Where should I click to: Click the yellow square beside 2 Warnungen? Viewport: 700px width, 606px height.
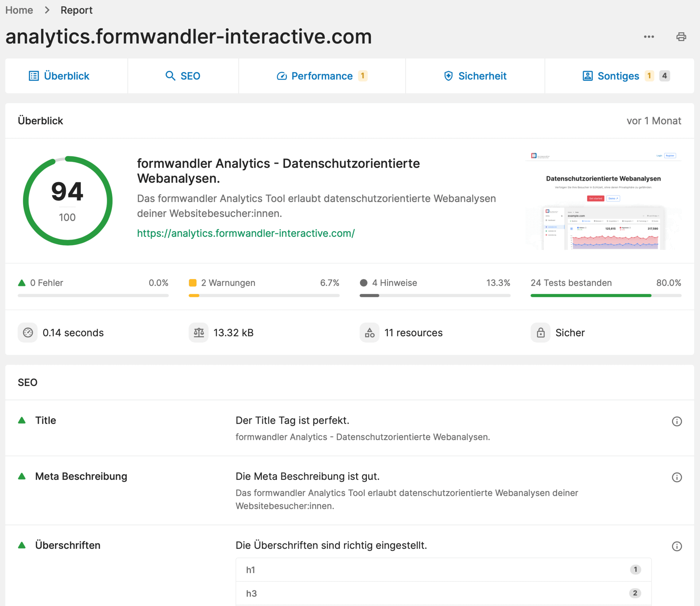coord(192,283)
